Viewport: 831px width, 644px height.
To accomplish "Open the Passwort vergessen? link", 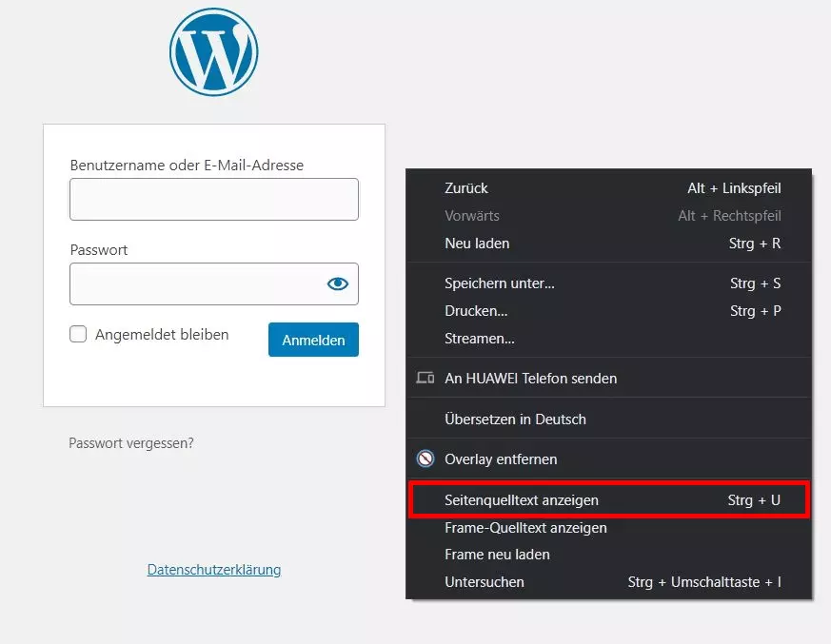I will click(x=131, y=442).
